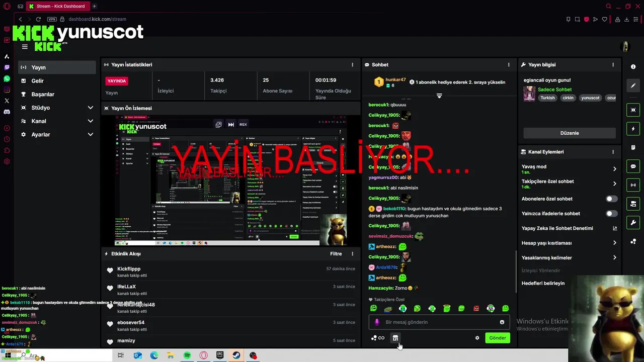
Task: Open Spotify from the Windows taskbar
Action: (x=187, y=355)
